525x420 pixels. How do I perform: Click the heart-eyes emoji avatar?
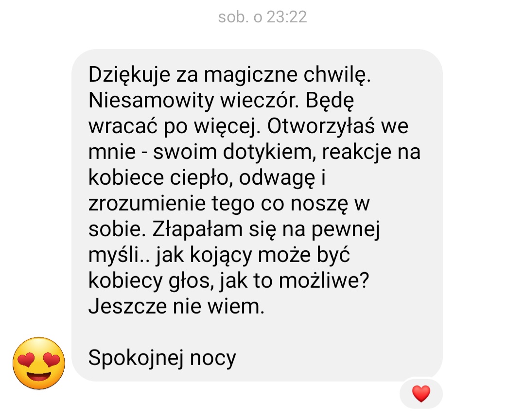pyautogui.click(x=39, y=364)
